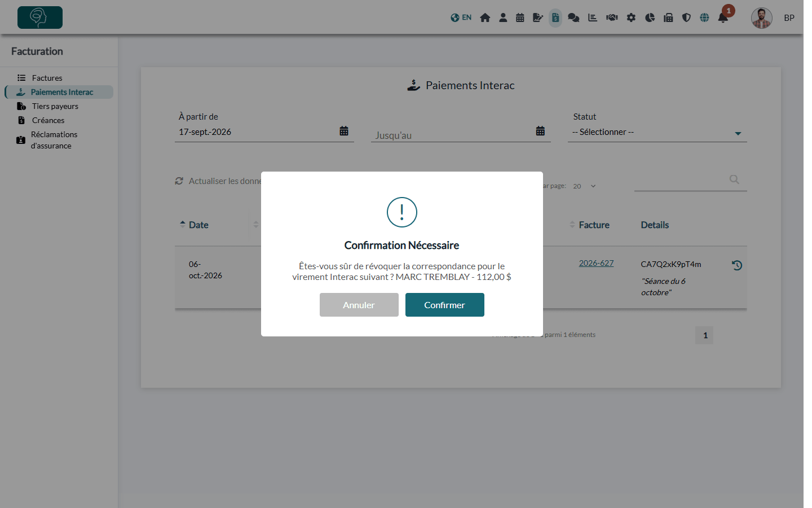Screen dimensions: 812x508
Task: Go to Créances in sidebar
Action: coord(48,120)
